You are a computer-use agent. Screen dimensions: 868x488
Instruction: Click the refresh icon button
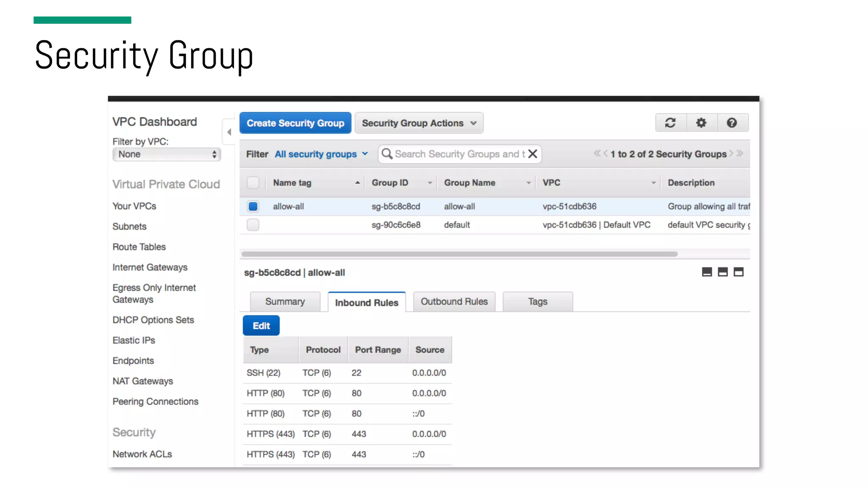[x=670, y=123]
